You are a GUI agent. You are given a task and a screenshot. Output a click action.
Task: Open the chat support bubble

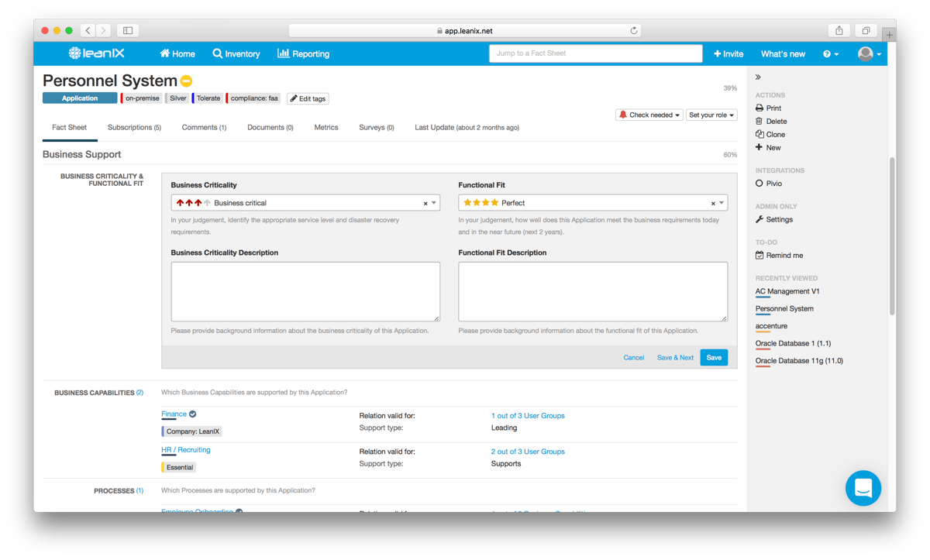click(863, 488)
